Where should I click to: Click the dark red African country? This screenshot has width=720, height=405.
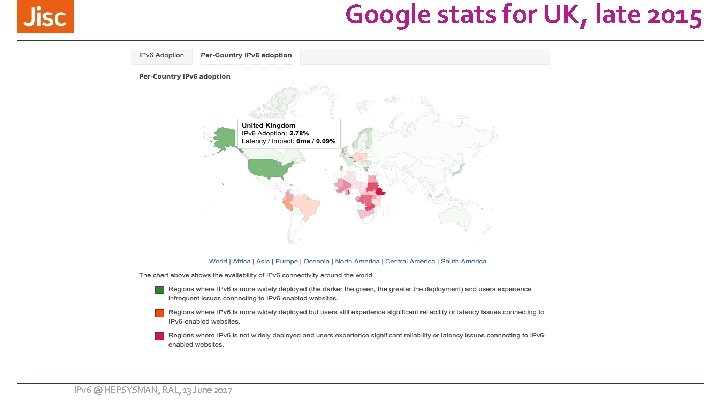tap(378, 189)
